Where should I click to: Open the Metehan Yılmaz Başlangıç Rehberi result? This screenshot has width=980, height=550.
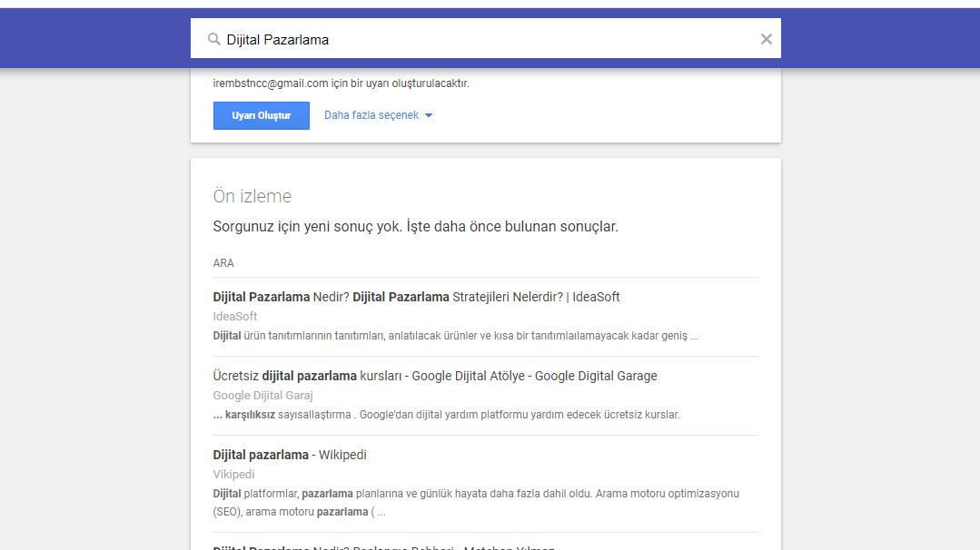pyautogui.click(x=384, y=547)
